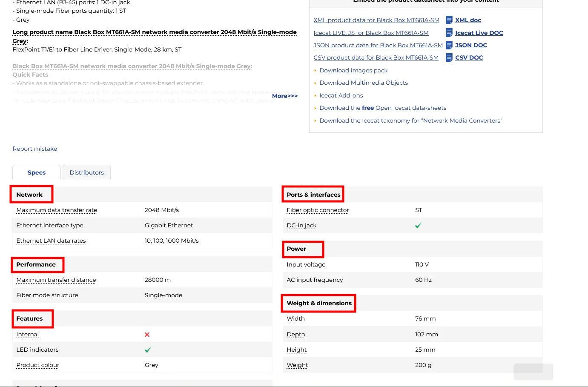Click the green checkmark in the LED indicators row
This screenshot has height=387, width=588.
point(148,350)
